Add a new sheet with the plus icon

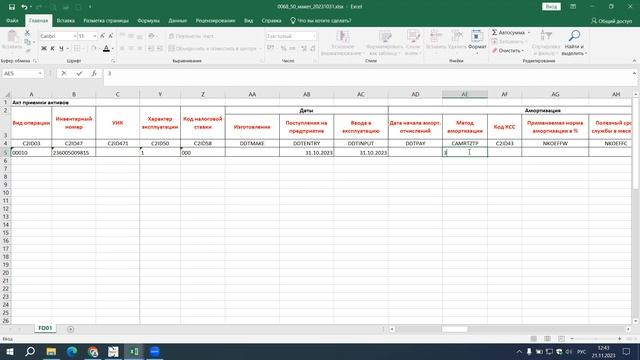(x=70, y=329)
